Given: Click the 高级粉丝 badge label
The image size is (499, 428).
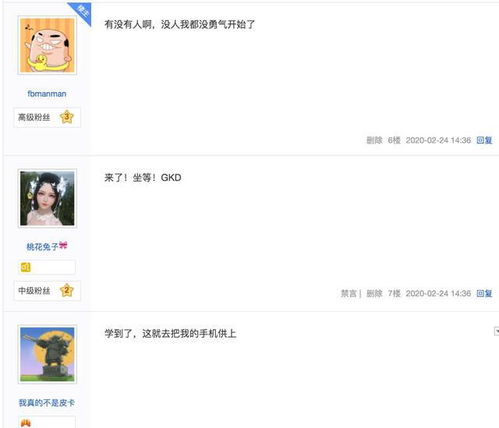Looking at the screenshot, I should (34, 117).
